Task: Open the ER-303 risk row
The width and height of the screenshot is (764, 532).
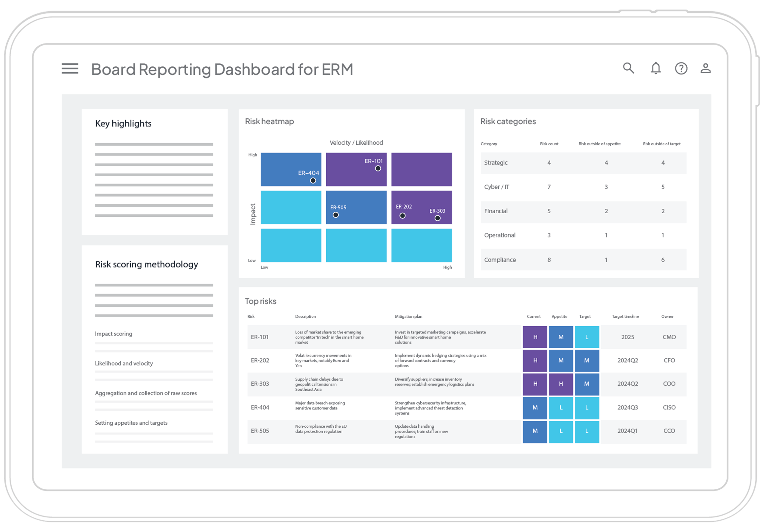Action: click(x=260, y=384)
